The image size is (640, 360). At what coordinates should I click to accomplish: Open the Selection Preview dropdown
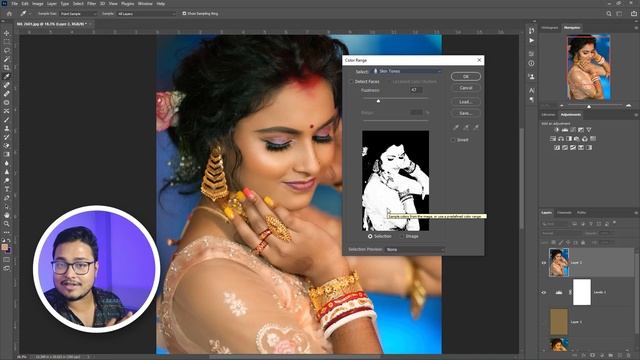tap(415, 249)
